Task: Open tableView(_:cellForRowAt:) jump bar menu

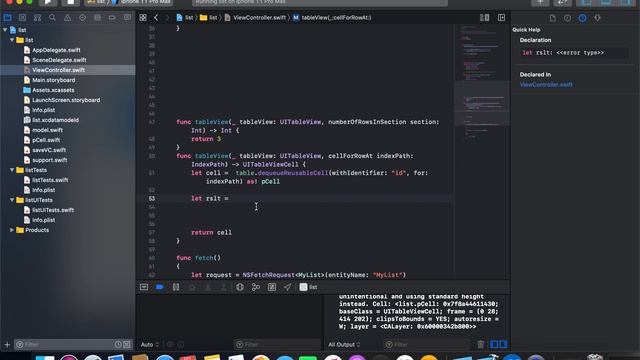Action: click(332, 18)
